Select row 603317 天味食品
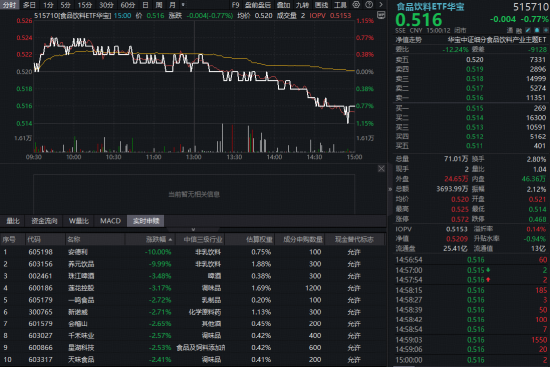Image resolution: width=550 pixels, height=367 pixels. (x=193, y=360)
